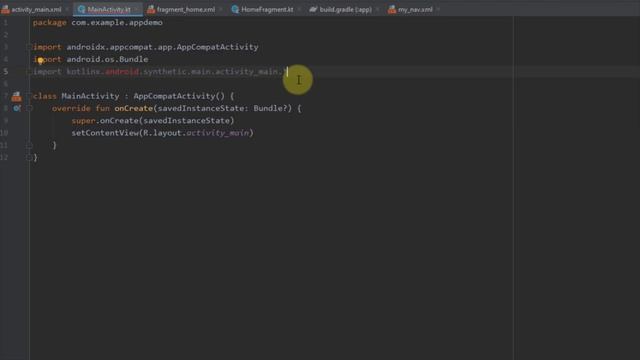
Task: Click the 'override' keyword
Action: (x=71, y=109)
